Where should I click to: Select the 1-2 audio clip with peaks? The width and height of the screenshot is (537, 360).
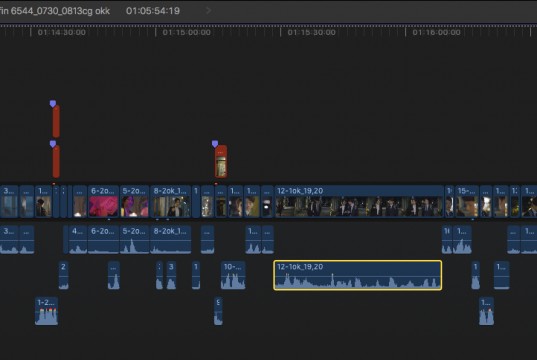tap(47, 311)
